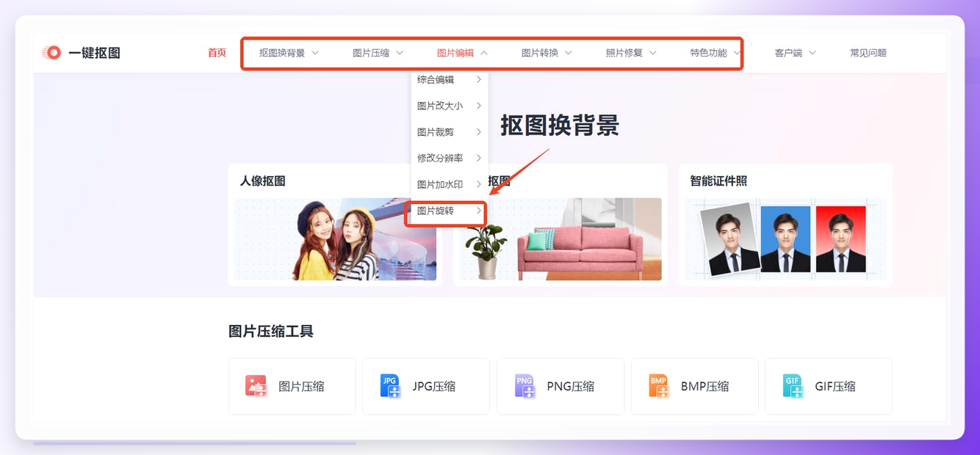Open 常见问题 link

tap(868, 53)
